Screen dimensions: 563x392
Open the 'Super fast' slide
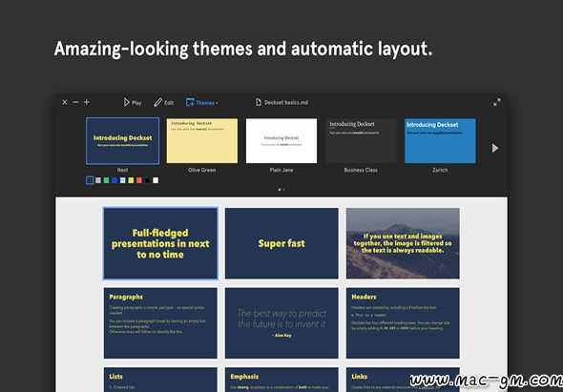pyautogui.click(x=281, y=243)
